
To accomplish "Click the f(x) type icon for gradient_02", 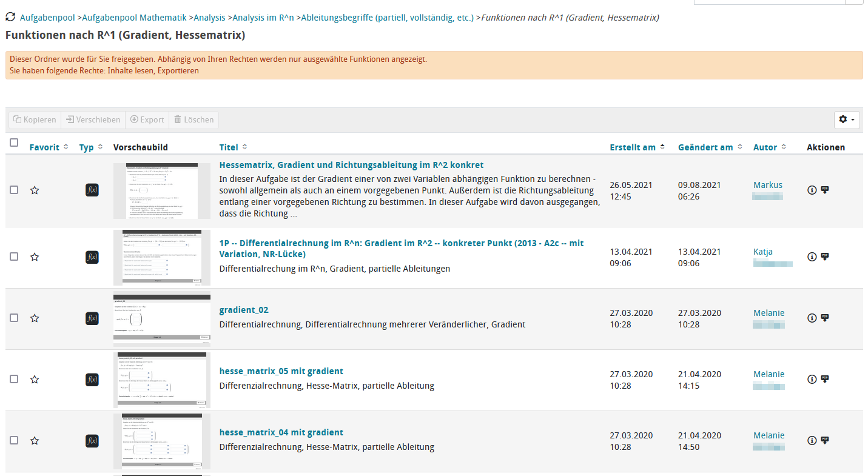I will [92, 318].
